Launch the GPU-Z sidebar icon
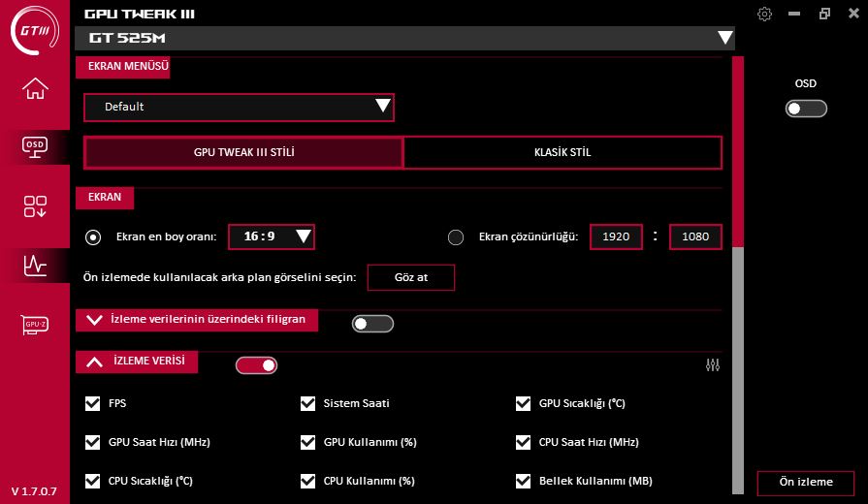The image size is (868, 504). (35, 325)
